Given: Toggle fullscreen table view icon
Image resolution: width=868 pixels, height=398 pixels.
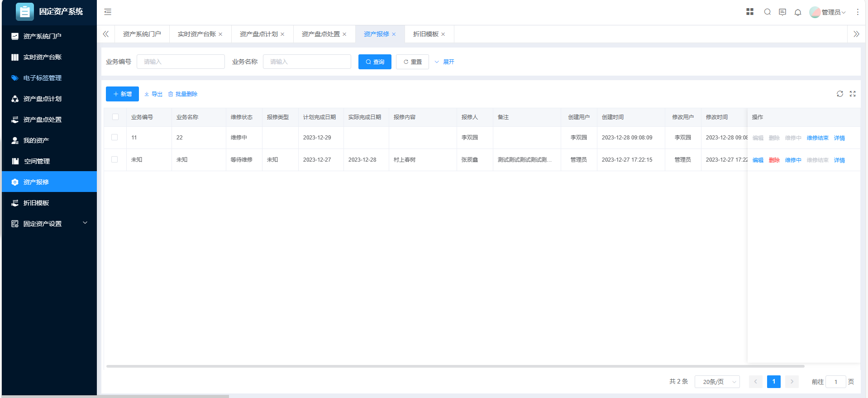Looking at the screenshot, I should pyautogui.click(x=853, y=94).
